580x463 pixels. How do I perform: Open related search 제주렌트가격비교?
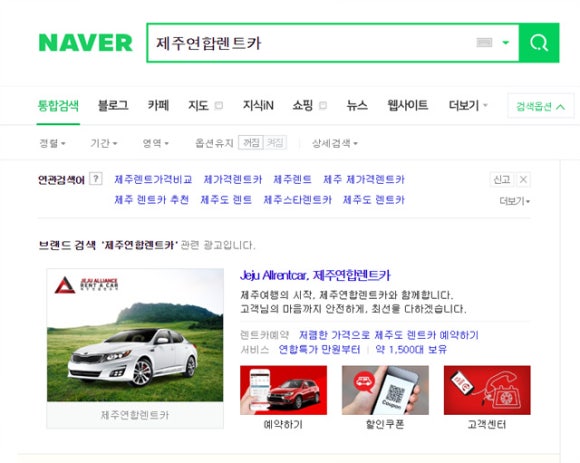coord(153,179)
